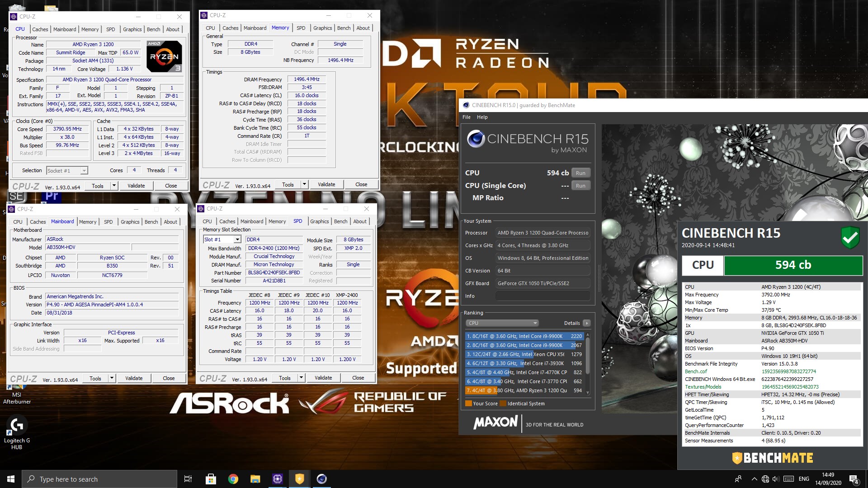This screenshot has height=488, width=868.
Task: Select ranking row AMD Ryzen 3 1200 594
Action: pyautogui.click(x=524, y=390)
